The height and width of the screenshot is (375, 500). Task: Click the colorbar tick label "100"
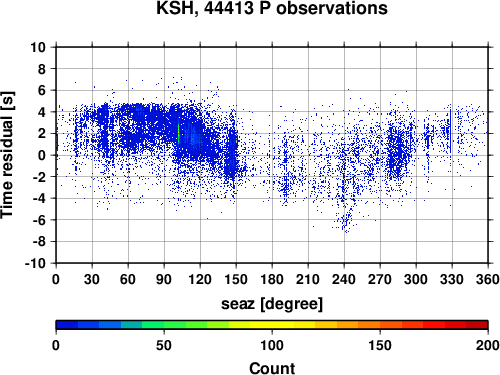click(x=272, y=345)
